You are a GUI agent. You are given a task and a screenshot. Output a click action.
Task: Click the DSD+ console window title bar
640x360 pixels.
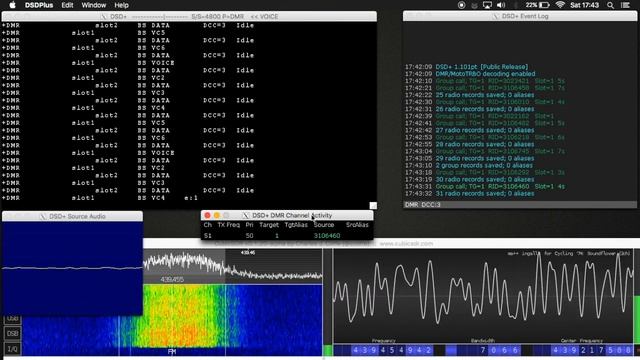pyautogui.click(x=189, y=16)
